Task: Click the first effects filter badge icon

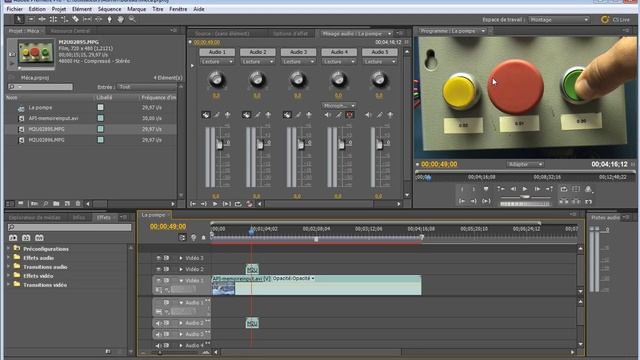Action: 13,238
